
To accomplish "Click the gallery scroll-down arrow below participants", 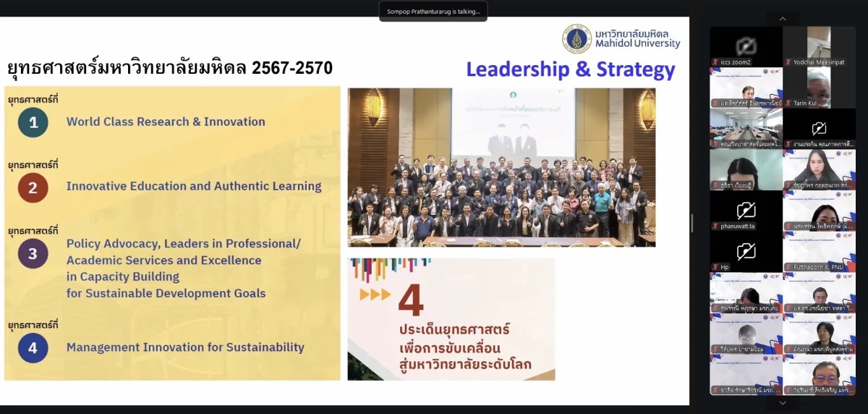I will [782, 403].
